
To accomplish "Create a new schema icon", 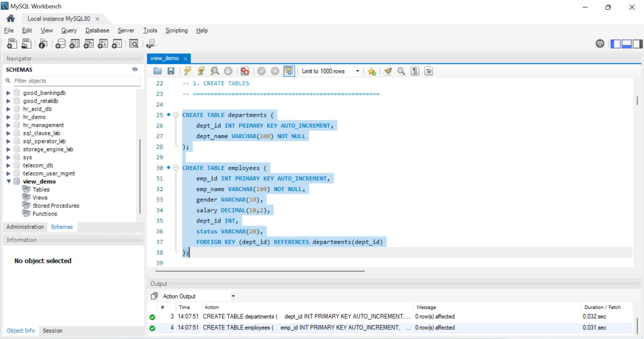I will [x=60, y=44].
